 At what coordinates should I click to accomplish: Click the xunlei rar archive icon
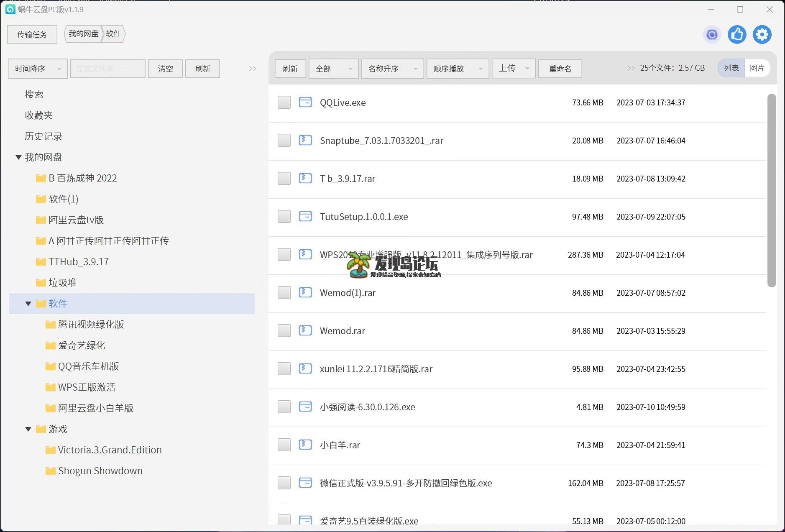305,368
